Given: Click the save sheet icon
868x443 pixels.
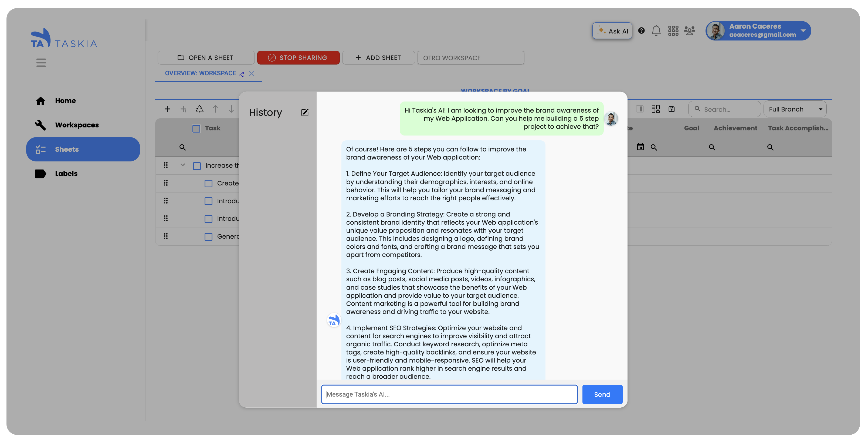Looking at the screenshot, I should [x=672, y=109].
